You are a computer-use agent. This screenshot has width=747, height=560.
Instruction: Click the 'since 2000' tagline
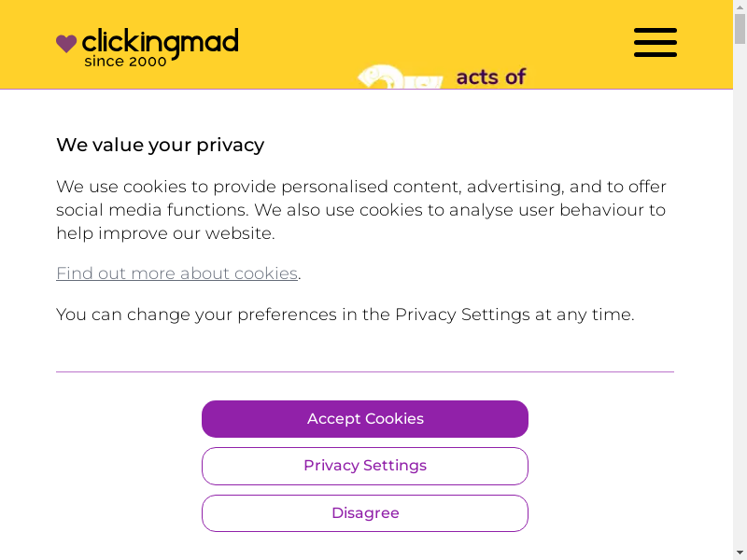tap(125, 62)
